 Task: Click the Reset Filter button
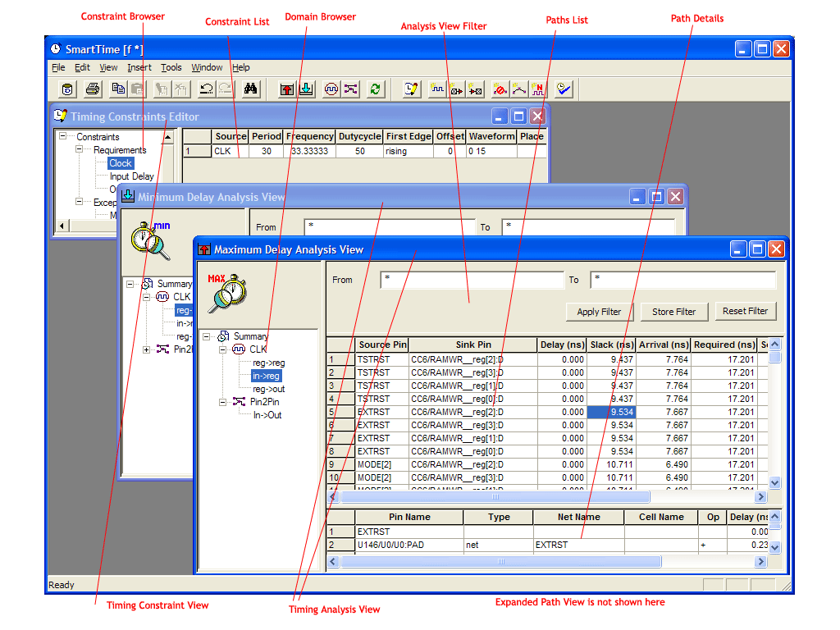[x=745, y=311]
